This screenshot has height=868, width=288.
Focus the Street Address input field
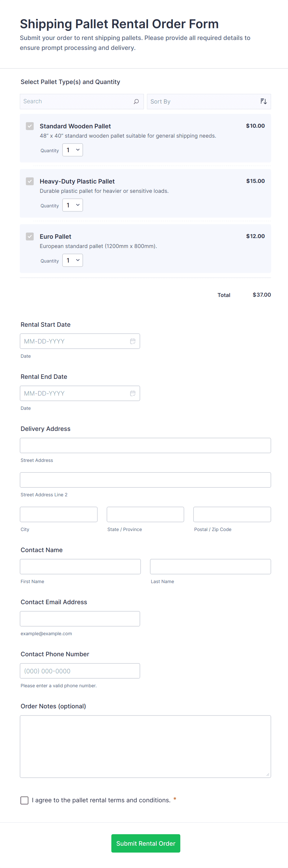[x=145, y=445]
